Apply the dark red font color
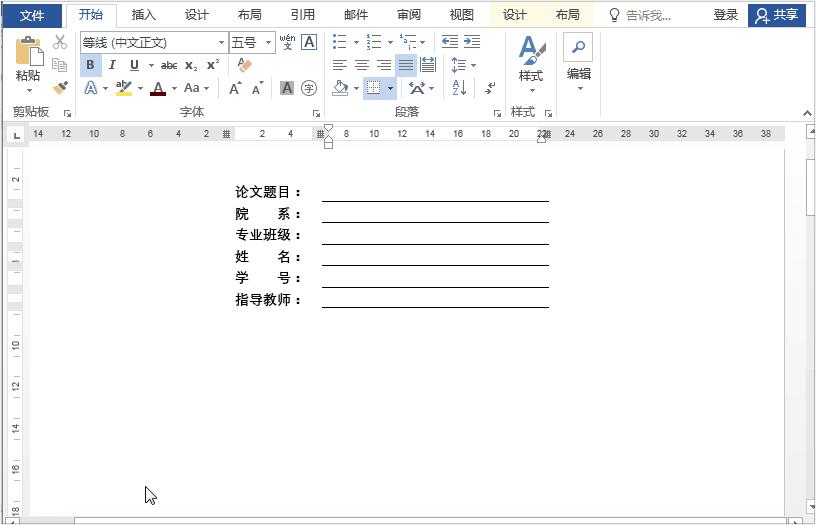Image resolution: width=816 pixels, height=525 pixels. [158, 88]
